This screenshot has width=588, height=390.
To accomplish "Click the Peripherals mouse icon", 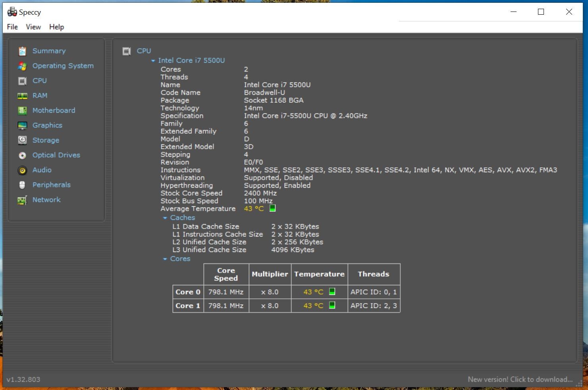I will click(x=22, y=185).
